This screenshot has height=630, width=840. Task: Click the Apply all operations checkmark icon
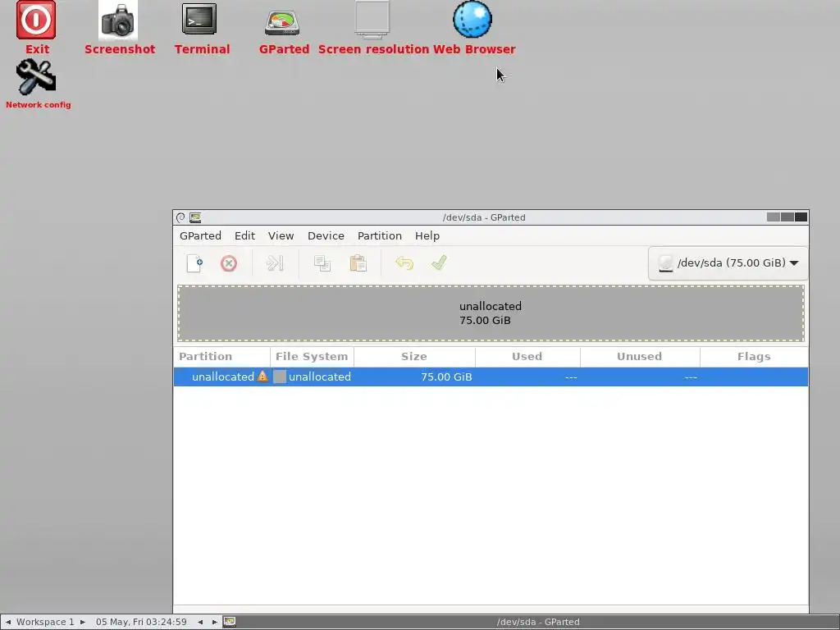point(439,263)
